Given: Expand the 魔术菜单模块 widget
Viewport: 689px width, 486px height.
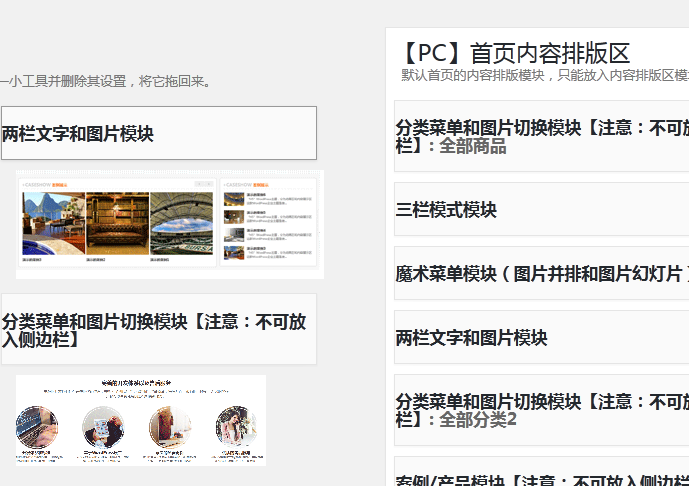Looking at the screenshot, I should point(542,273).
